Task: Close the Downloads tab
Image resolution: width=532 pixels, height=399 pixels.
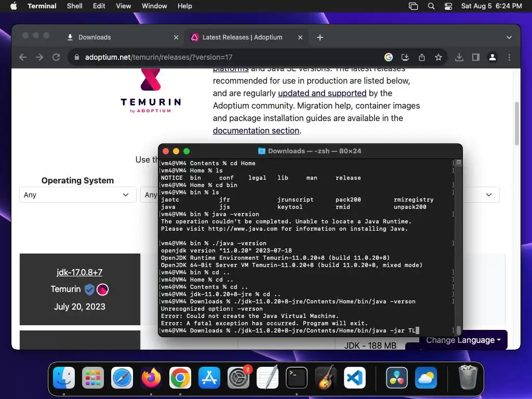Action: point(176,37)
